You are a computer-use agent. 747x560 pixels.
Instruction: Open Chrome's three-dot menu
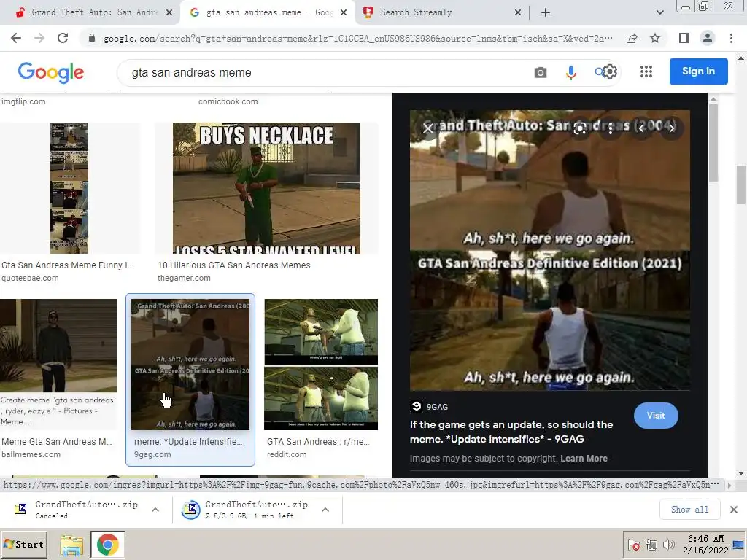pyautogui.click(x=731, y=38)
